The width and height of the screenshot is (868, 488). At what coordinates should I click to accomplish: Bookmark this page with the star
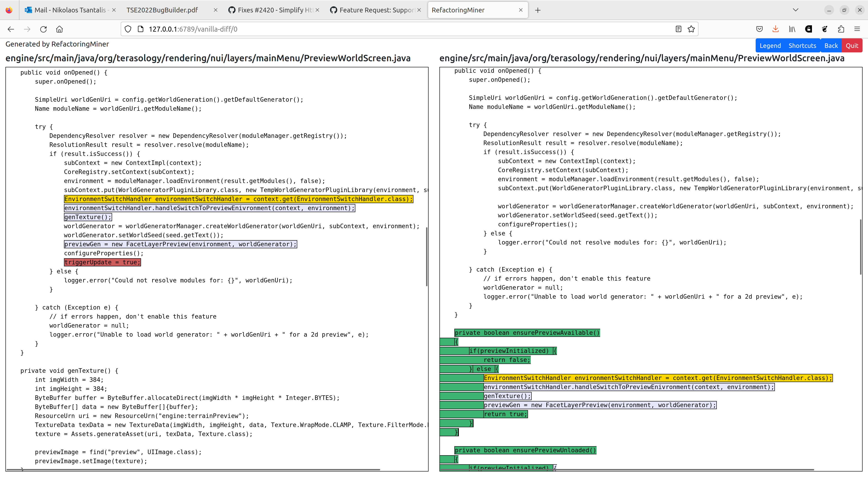point(691,29)
